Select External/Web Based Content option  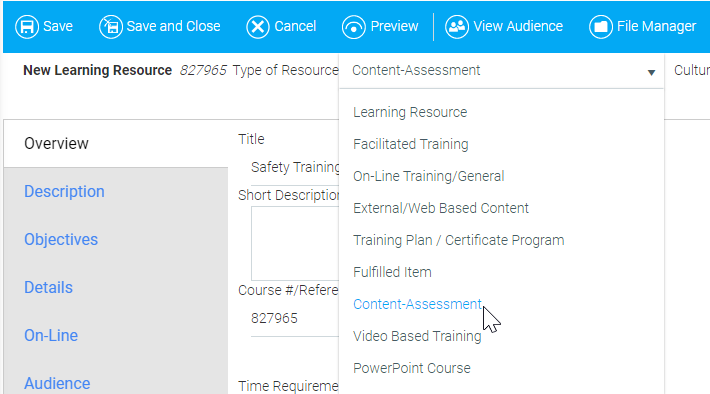[441, 208]
